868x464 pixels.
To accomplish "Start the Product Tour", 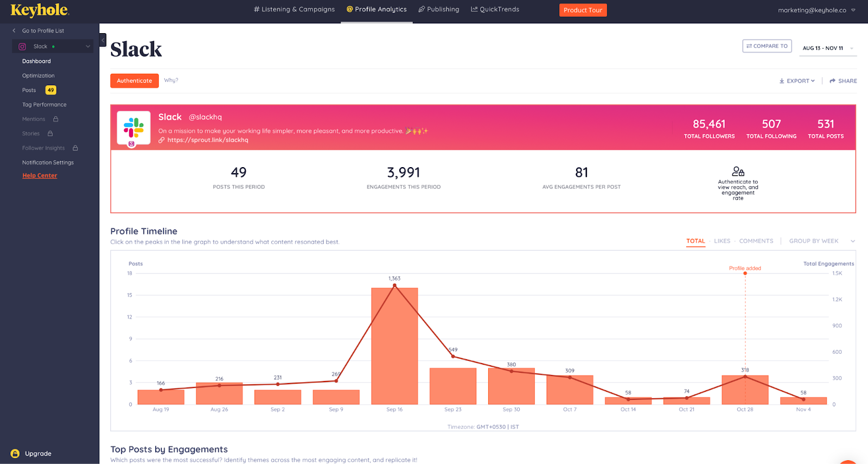I will (x=583, y=10).
